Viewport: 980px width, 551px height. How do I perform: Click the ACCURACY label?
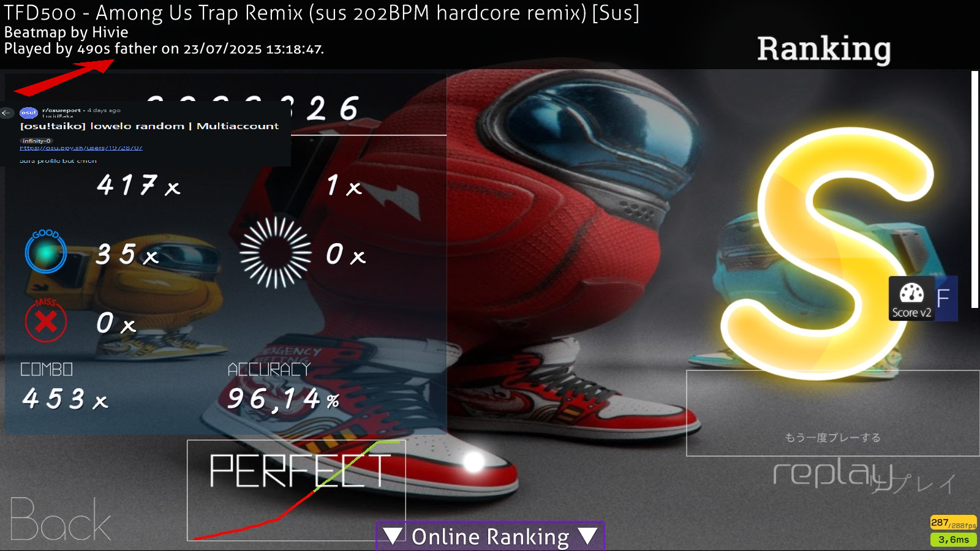coord(269,369)
